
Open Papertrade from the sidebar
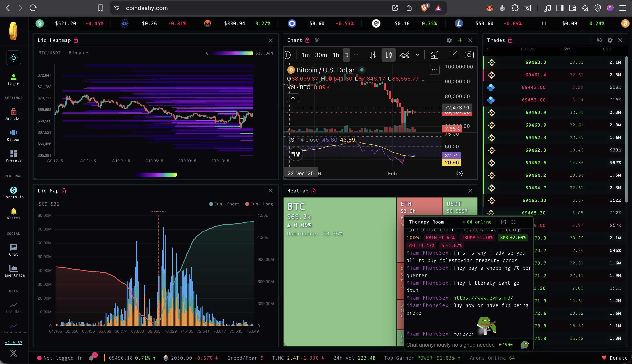pos(14,271)
